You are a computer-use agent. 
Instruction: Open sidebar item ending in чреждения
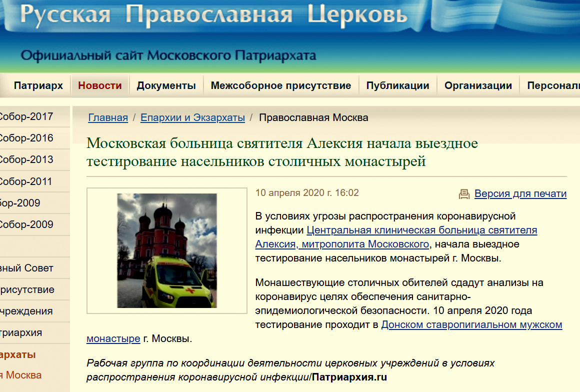click(26, 311)
